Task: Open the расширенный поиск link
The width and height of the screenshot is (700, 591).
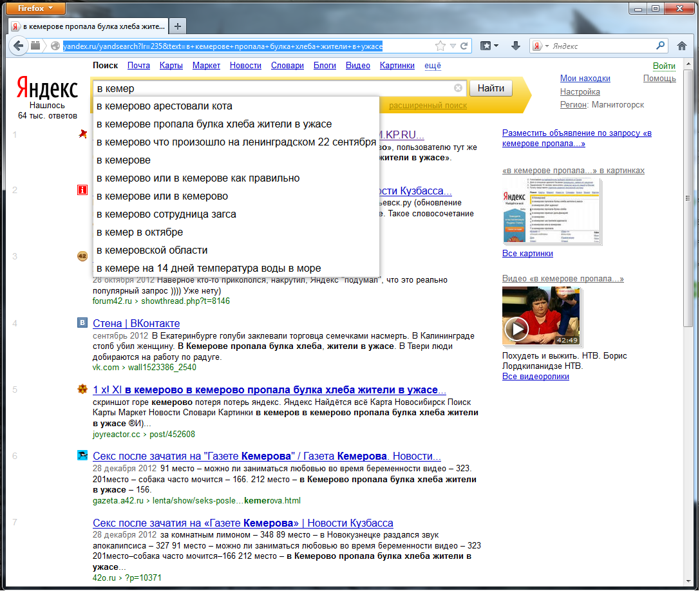Action: [428, 106]
